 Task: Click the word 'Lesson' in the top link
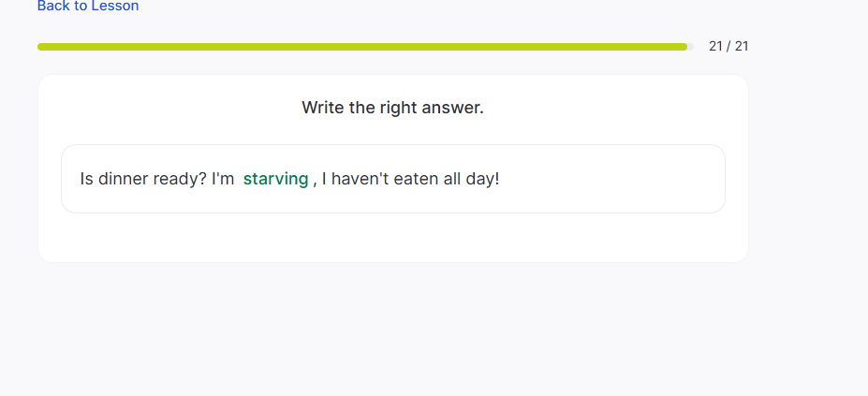coord(114,7)
